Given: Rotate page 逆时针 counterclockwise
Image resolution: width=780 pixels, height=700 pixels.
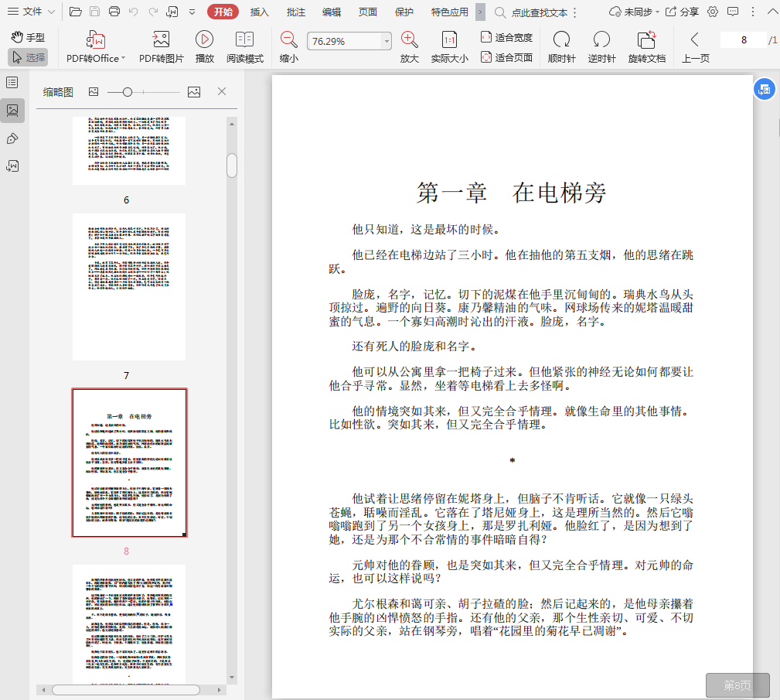Looking at the screenshot, I should pyautogui.click(x=602, y=47).
